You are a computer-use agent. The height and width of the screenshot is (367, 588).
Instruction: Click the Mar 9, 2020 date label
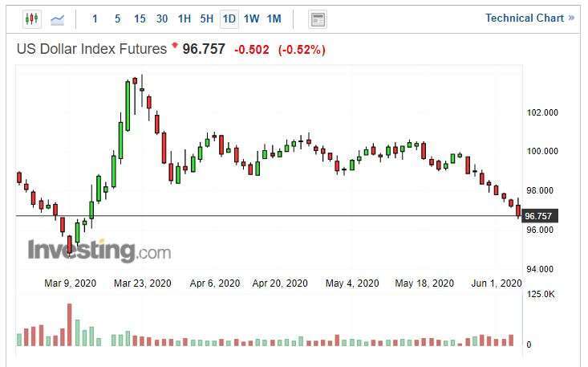(70, 283)
